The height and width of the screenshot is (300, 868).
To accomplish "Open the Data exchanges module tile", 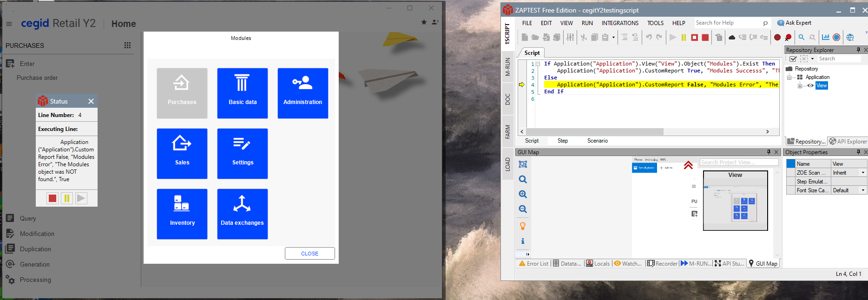I will click(x=243, y=214).
